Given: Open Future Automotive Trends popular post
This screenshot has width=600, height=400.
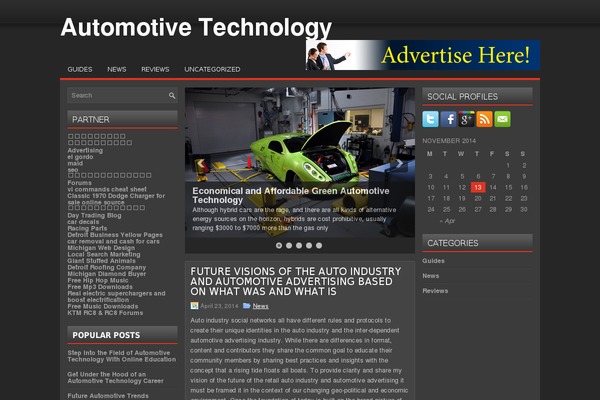Looking at the screenshot, I should (108, 396).
